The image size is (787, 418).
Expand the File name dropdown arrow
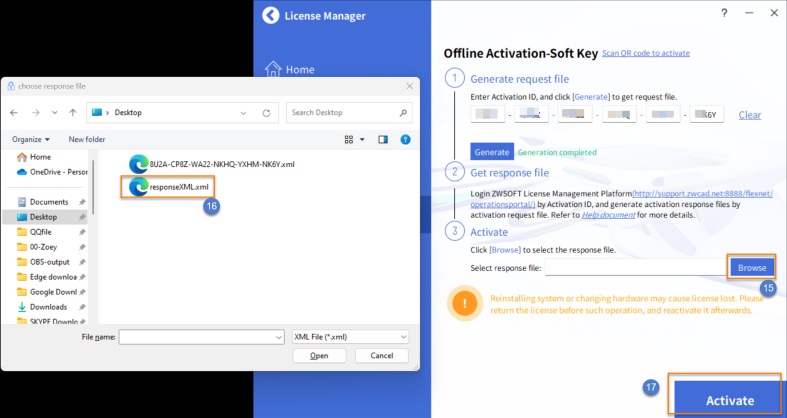(279, 337)
